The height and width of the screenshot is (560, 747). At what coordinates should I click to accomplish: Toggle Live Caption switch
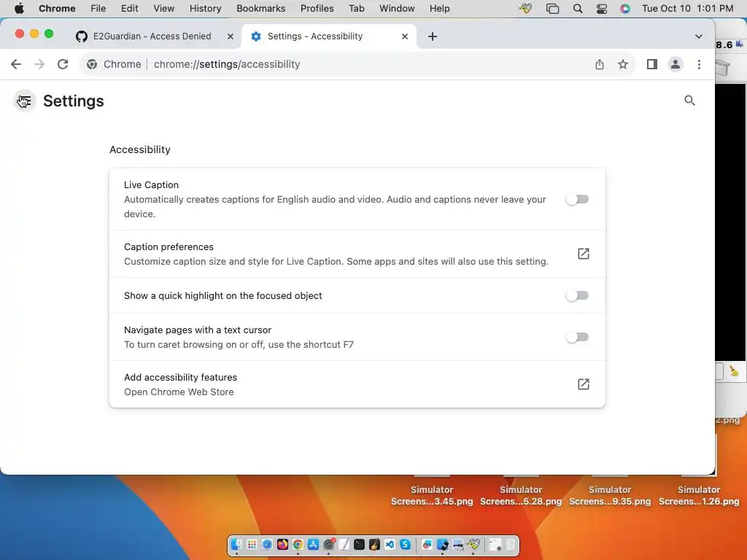577,200
